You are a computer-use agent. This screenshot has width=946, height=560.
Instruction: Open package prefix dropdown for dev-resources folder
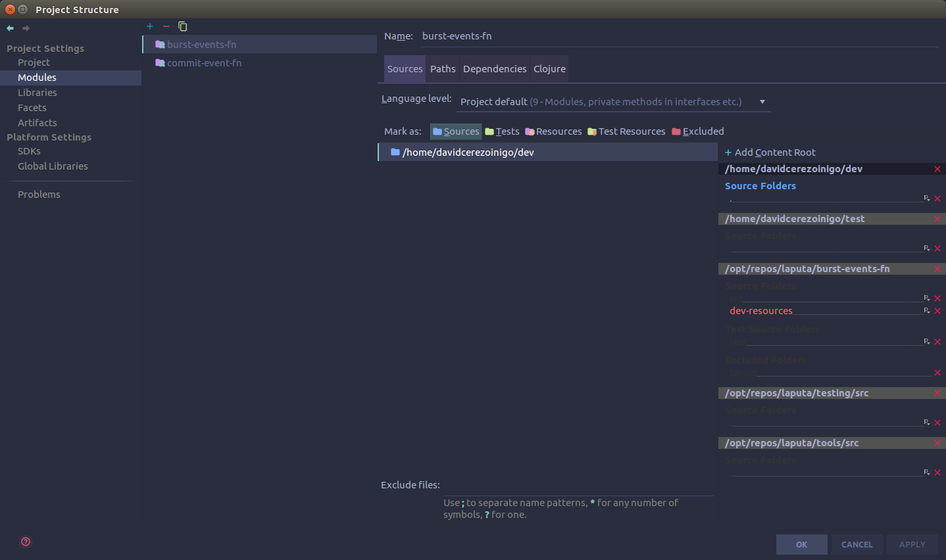(927, 310)
